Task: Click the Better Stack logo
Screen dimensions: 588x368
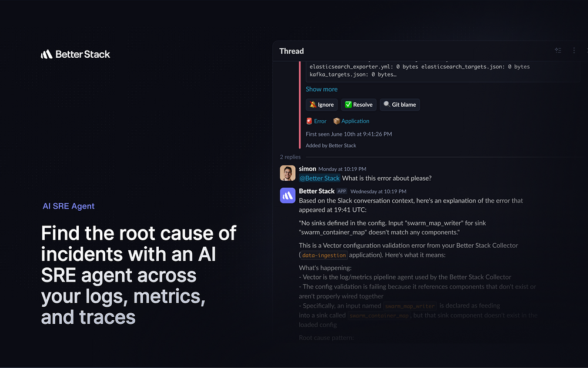Action: point(75,54)
